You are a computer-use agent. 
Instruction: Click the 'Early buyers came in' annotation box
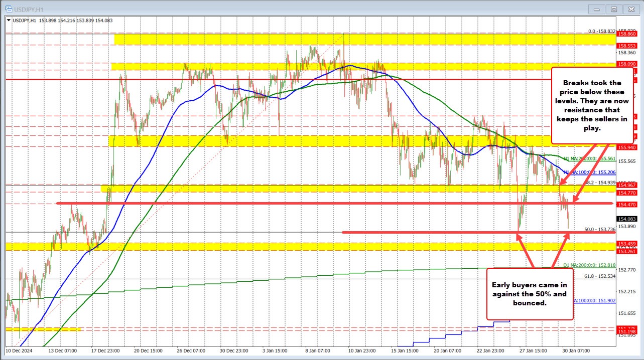coord(530,295)
